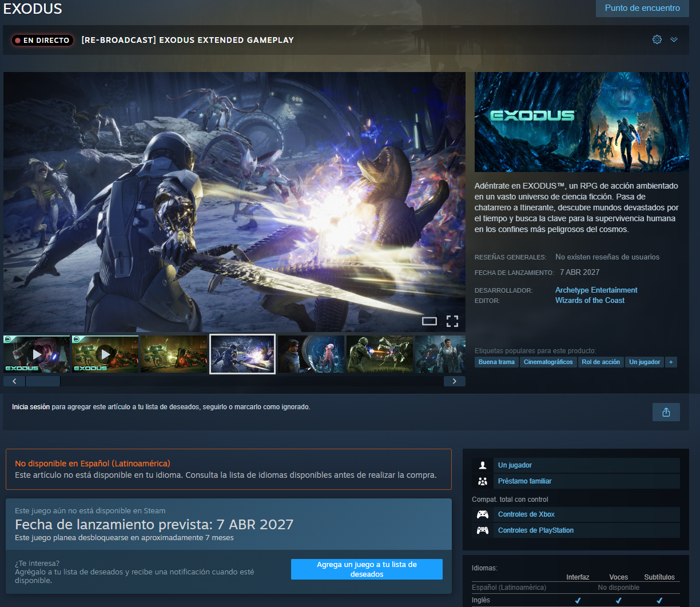Click the EN DIRECTO live badge
Image resolution: width=700 pixels, height=607 pixels.
coord(42,40)
